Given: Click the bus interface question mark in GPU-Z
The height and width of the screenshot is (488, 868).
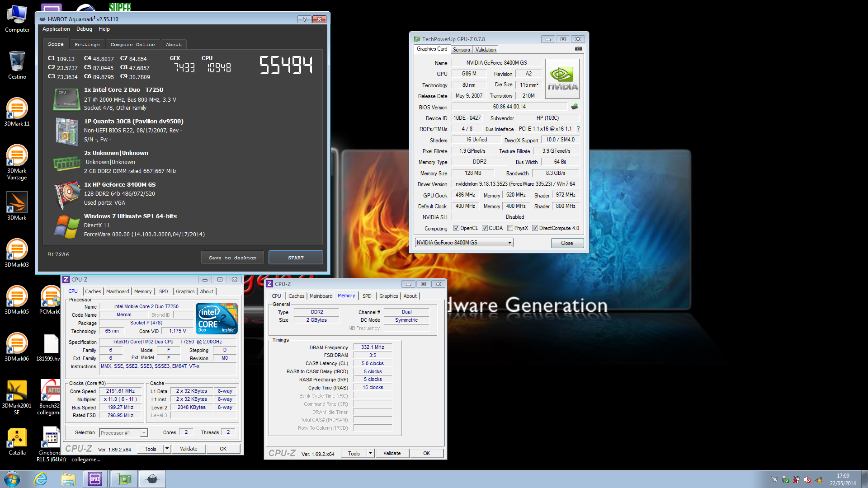Looking at the screenshot, I should (578, 129).
